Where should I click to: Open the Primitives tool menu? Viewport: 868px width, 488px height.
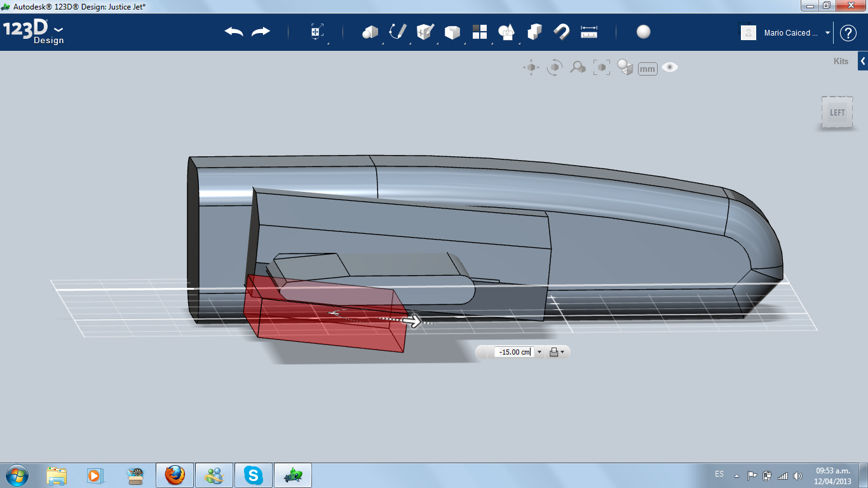(x=370, y=32)
